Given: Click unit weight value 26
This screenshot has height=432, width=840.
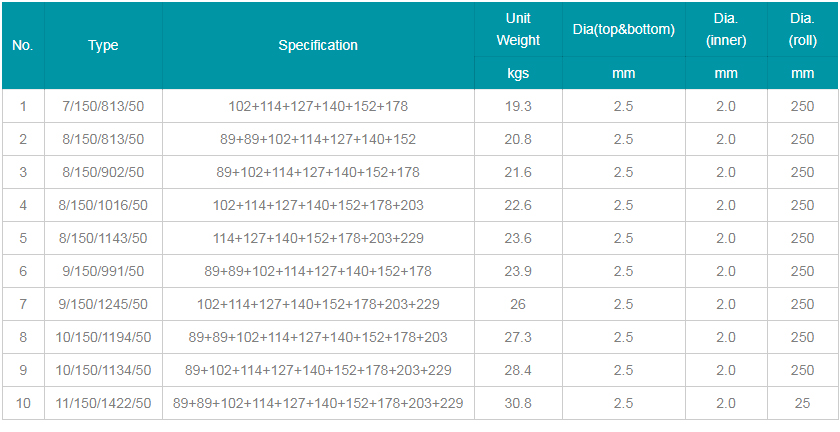Looking at the screenshot, I should (x=518, y=304).
